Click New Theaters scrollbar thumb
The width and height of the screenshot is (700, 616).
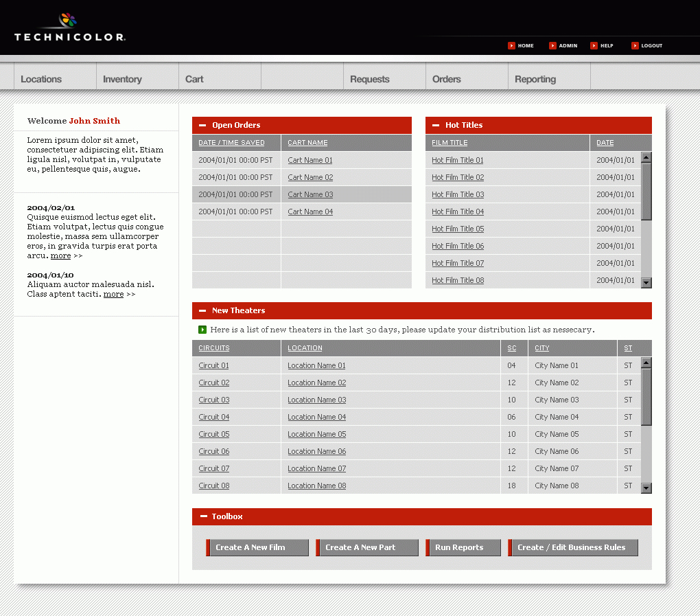pos(646,397)
